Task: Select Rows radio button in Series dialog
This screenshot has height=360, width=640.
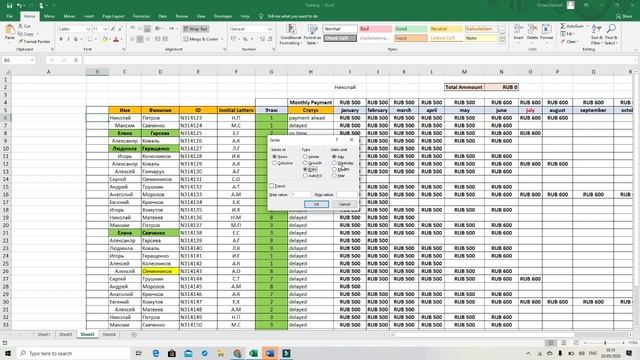Action: tap(274, 157)
